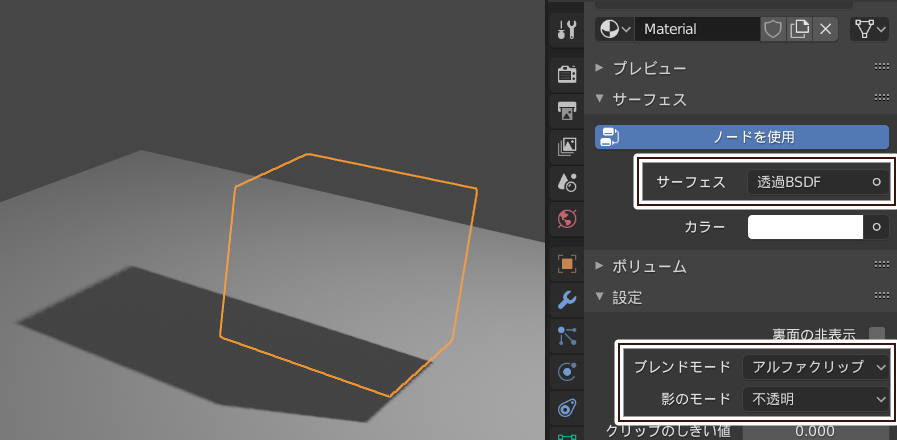Grab the プレビュー panel drag handle dots

[882, 68]
